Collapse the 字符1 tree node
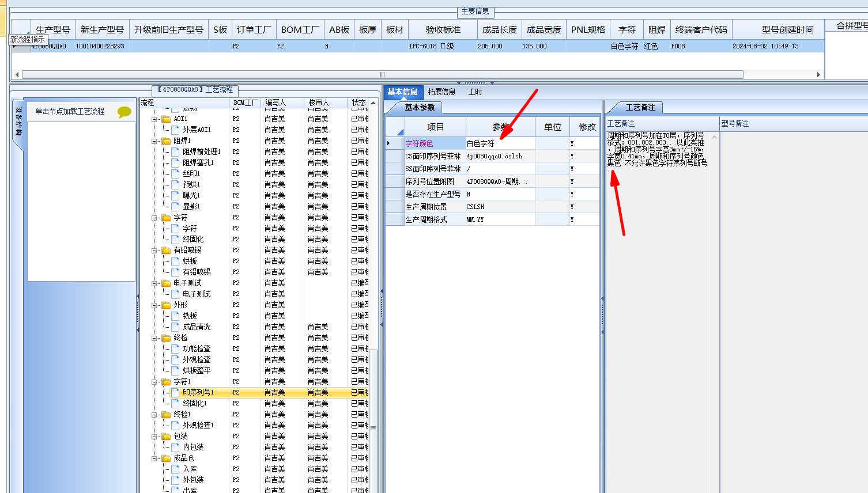This screenshot has height=493, width=868. [154, 382]
